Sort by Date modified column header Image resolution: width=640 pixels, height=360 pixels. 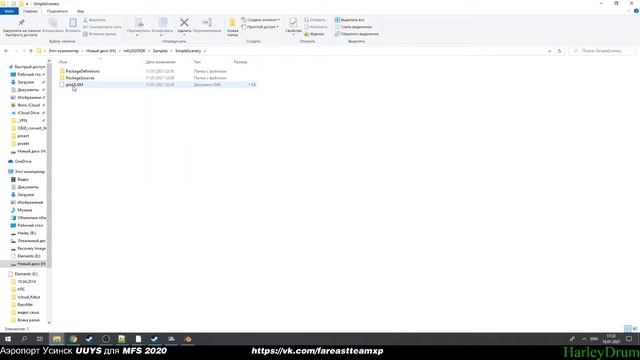click(160, 62)
